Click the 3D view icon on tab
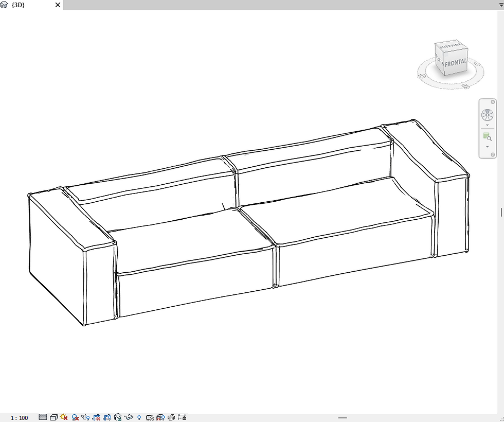Image resolution: width=504 pixels, height=422 pixels. 4,5
